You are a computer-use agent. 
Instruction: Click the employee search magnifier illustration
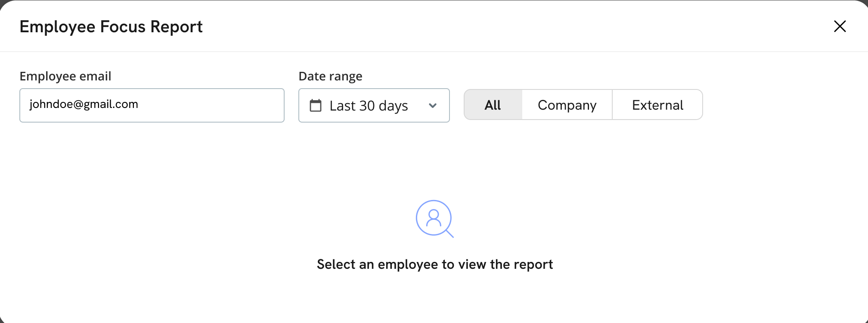coord(434,218)
